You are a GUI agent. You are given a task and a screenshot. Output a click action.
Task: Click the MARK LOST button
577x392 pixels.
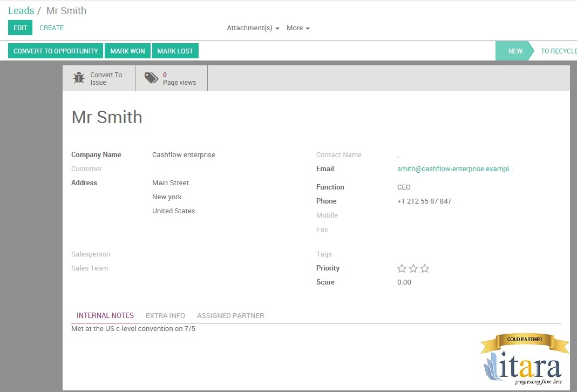(x=175, y=51)
